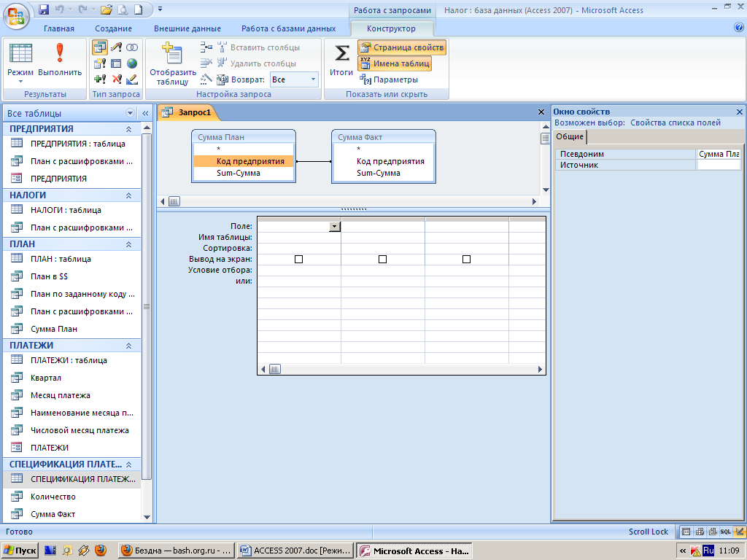Image resolution: width=747 pixels, height=560 pixels.
Task: Switch to ACCESS 2007.doc taskbar button
Action: tap(295, 551)
